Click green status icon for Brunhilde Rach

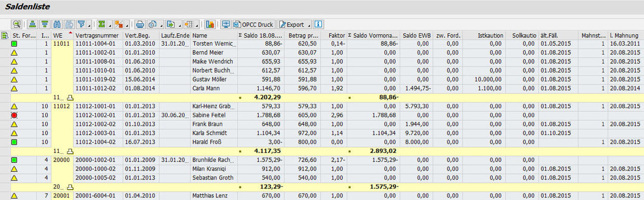15,160
